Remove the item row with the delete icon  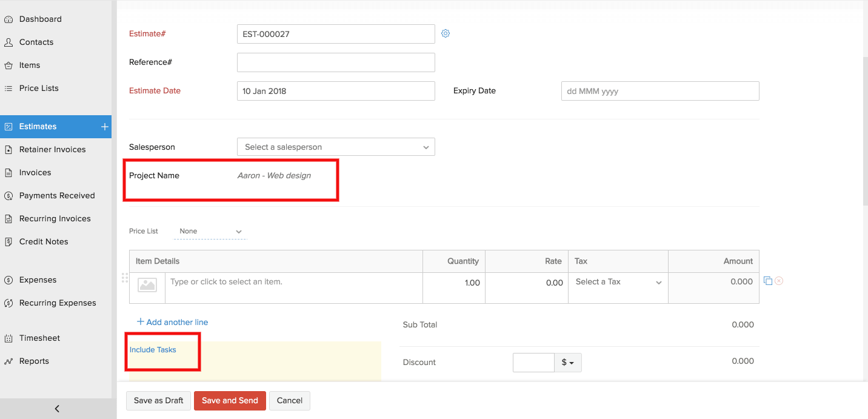779,281
